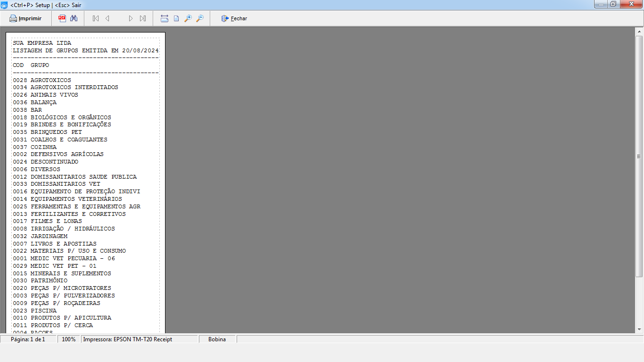
Task: Click the 100% zoom status entry
Action: tap(69, 339)
